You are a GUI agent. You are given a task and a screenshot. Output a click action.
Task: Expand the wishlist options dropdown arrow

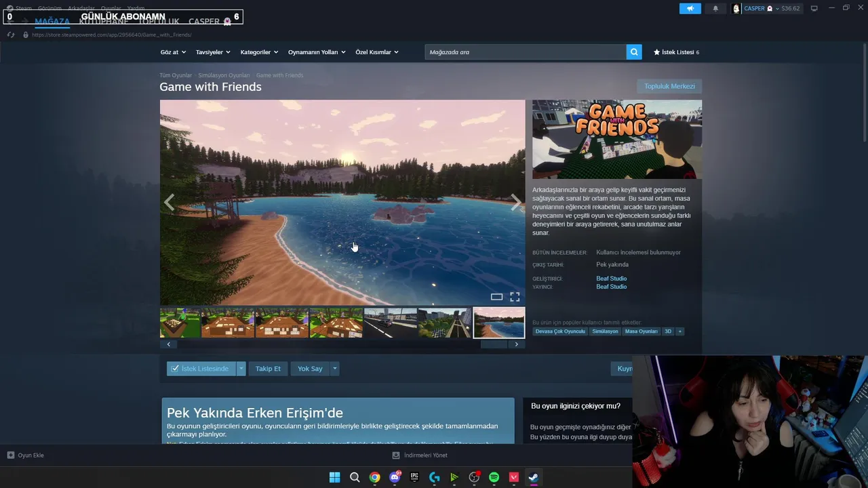[x=241, y=369]
